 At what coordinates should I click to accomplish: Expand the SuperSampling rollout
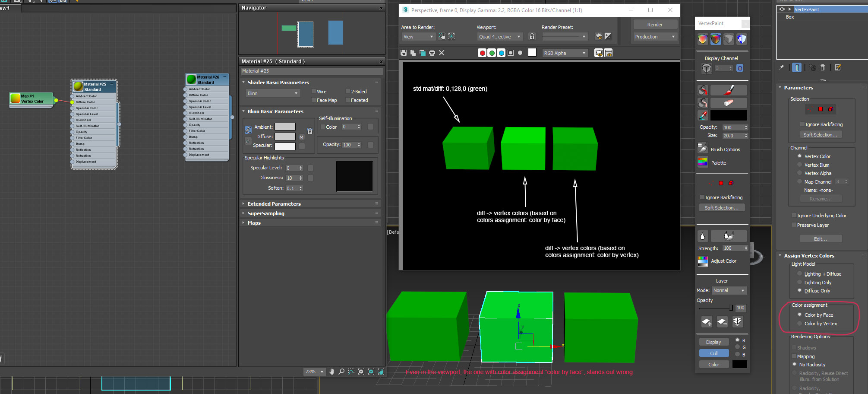[266, 213]
